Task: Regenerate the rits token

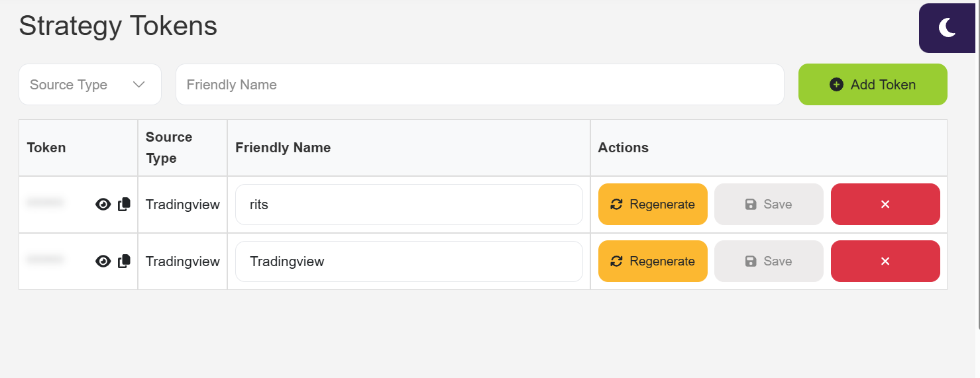Action: pos(653,205)
